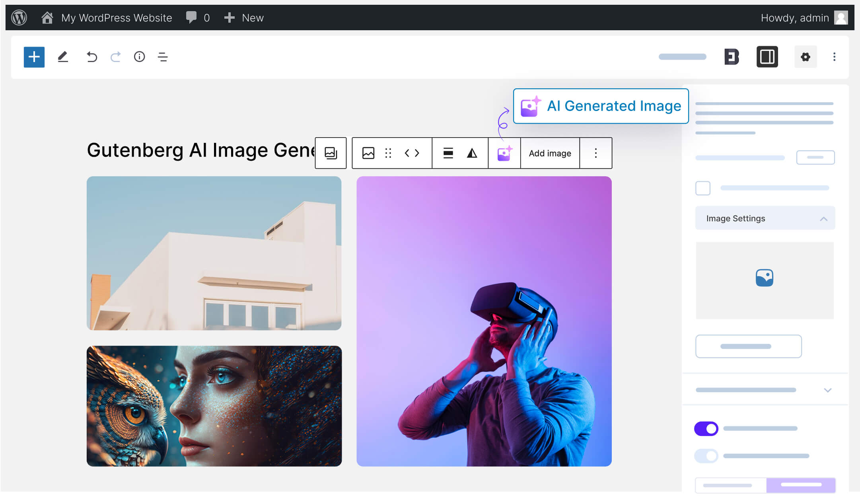Turn on the disabled toggle below the purple one

click(x=706, y=456)
